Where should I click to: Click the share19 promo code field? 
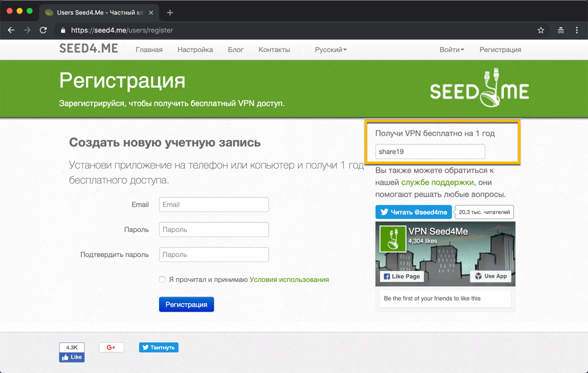click(430, 151)
